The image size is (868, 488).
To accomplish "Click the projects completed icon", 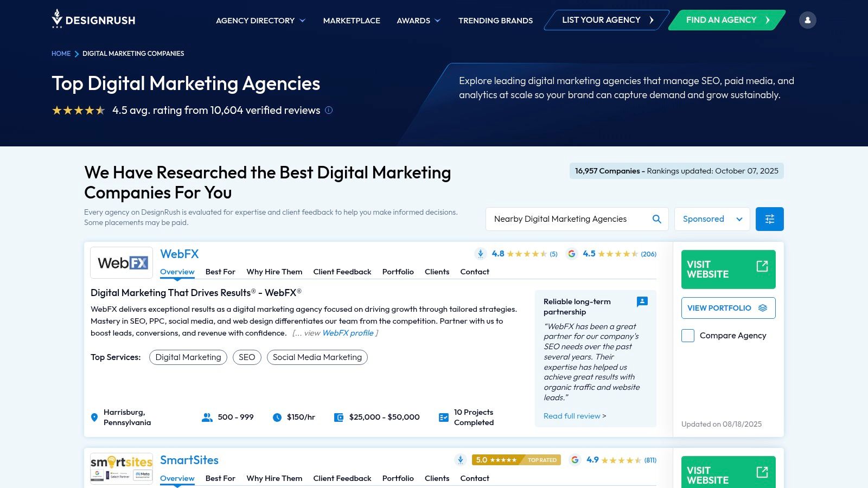I will pyautogui.click(x=444, y=418).
